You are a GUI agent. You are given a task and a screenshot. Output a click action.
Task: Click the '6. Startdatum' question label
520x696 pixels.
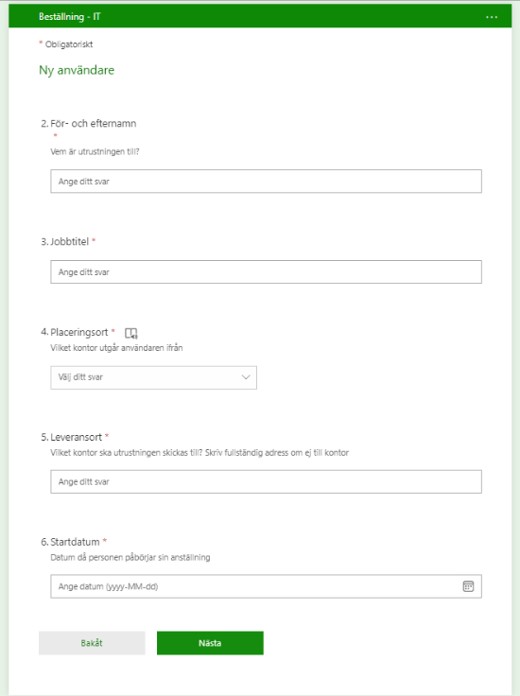pos(70,542)
